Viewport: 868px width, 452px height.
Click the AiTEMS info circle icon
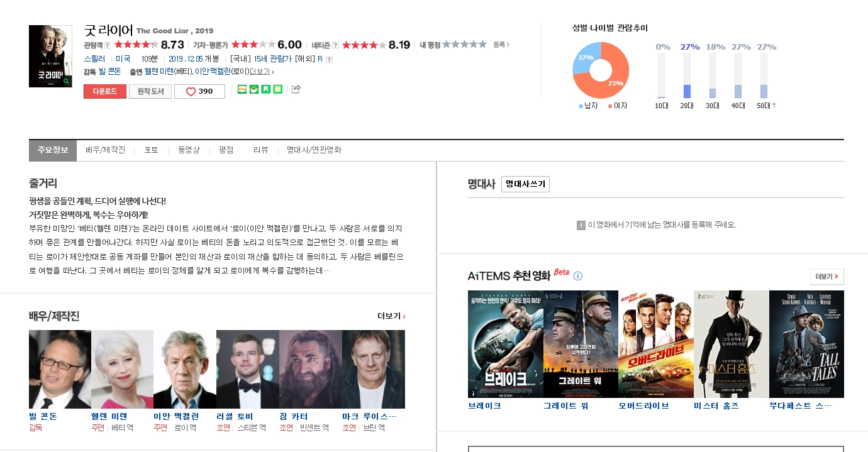pos(578,276)
